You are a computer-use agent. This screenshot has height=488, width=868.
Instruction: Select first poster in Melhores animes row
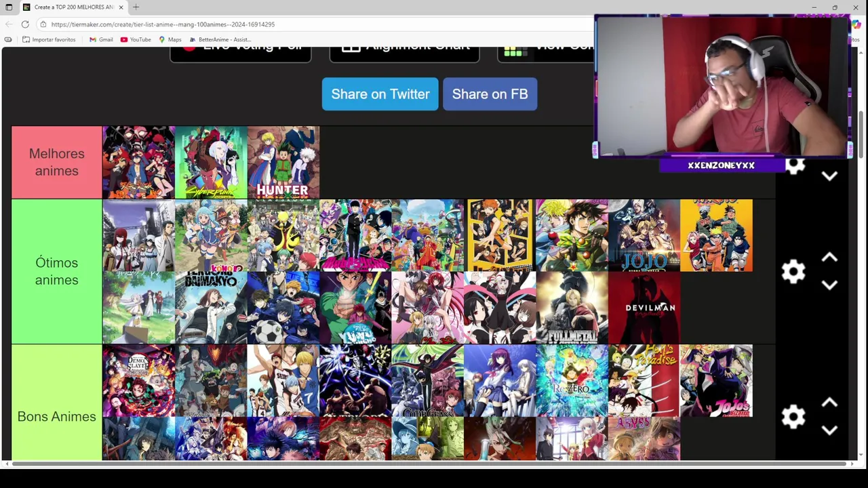(x=138, y=162)
